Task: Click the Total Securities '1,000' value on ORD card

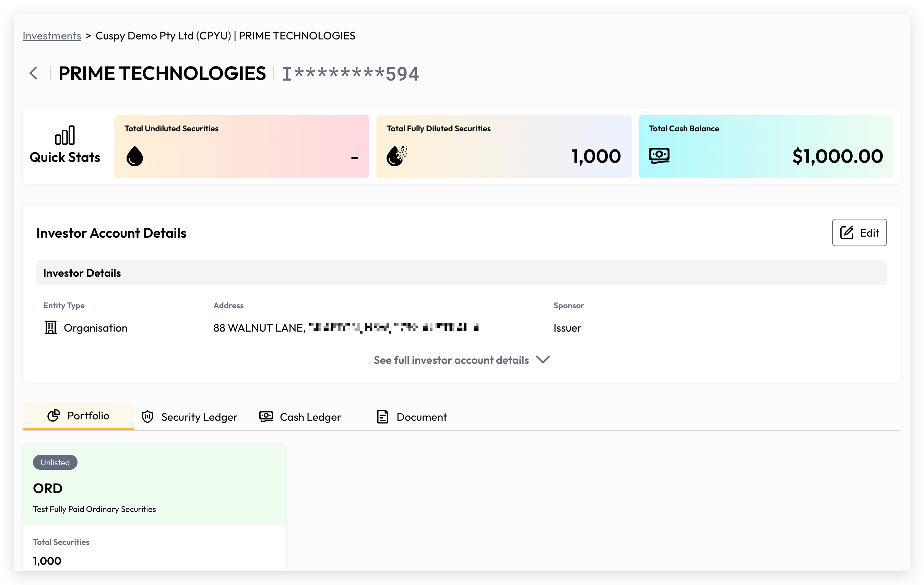Action: [47, 561]
